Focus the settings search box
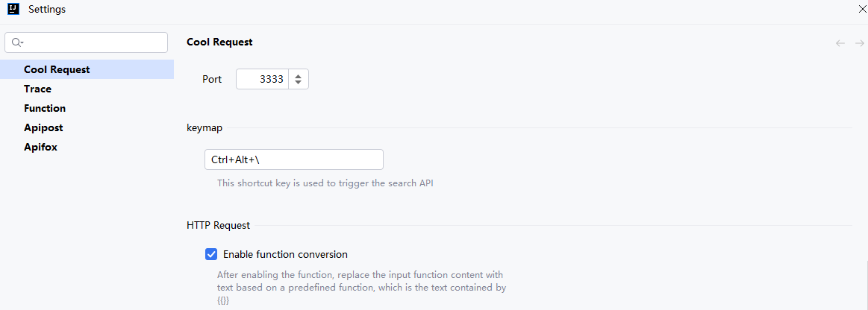The image size is (868, 310). click(93, 42)
